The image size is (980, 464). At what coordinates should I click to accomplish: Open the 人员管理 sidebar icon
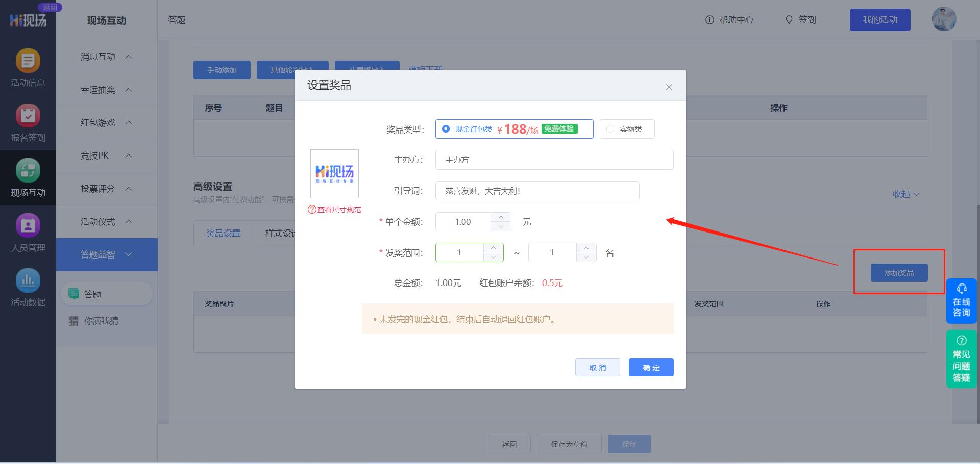28,225
